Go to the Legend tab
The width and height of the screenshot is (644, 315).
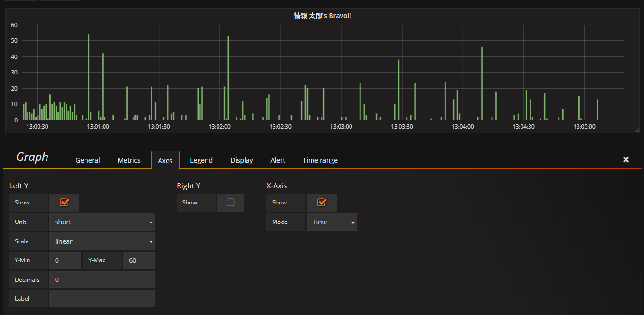tap(201, 160)
